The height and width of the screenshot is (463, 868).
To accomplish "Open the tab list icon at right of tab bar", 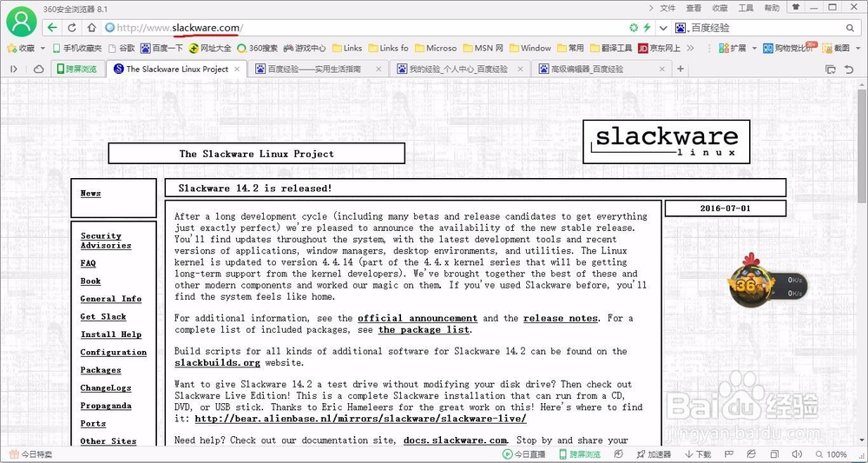I will (831, 69).
